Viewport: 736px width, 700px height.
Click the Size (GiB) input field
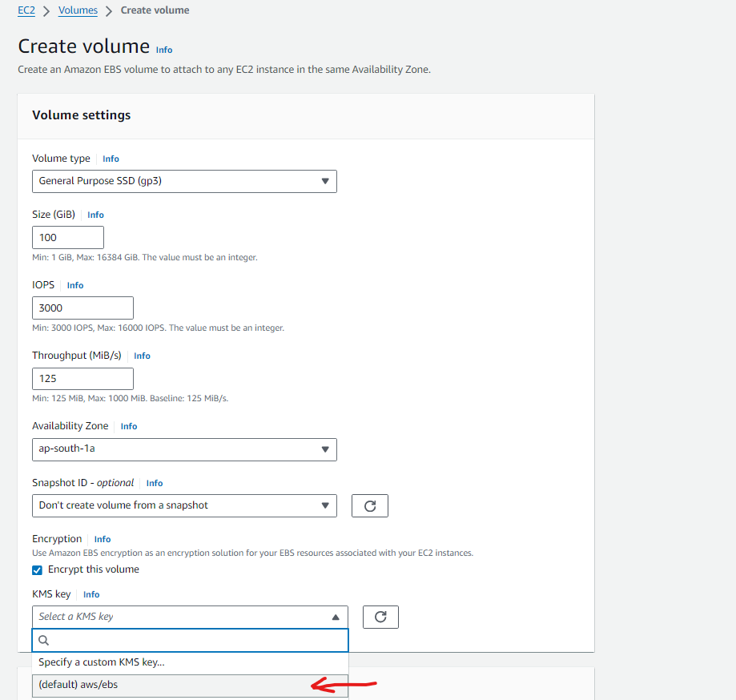68,237
